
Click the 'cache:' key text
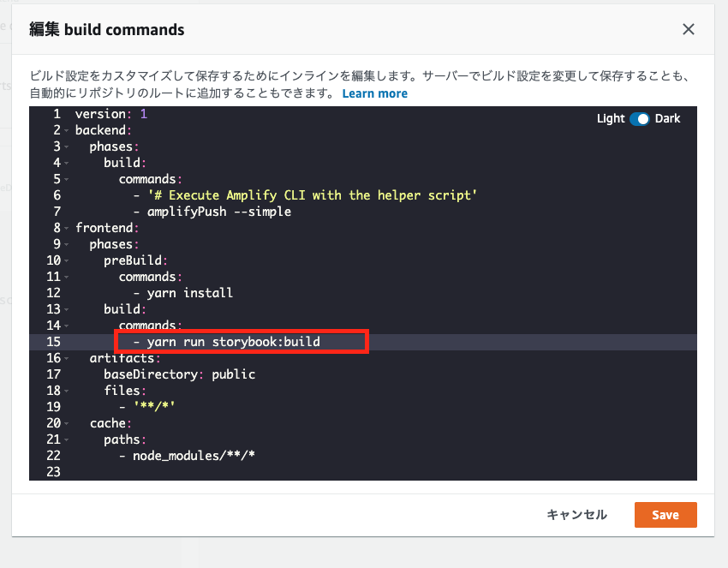click(110, 423)
